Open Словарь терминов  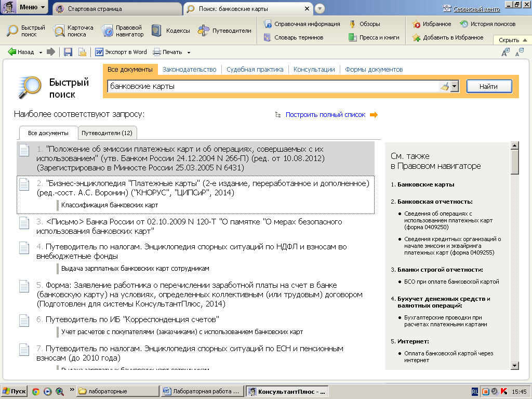point(294,37)
